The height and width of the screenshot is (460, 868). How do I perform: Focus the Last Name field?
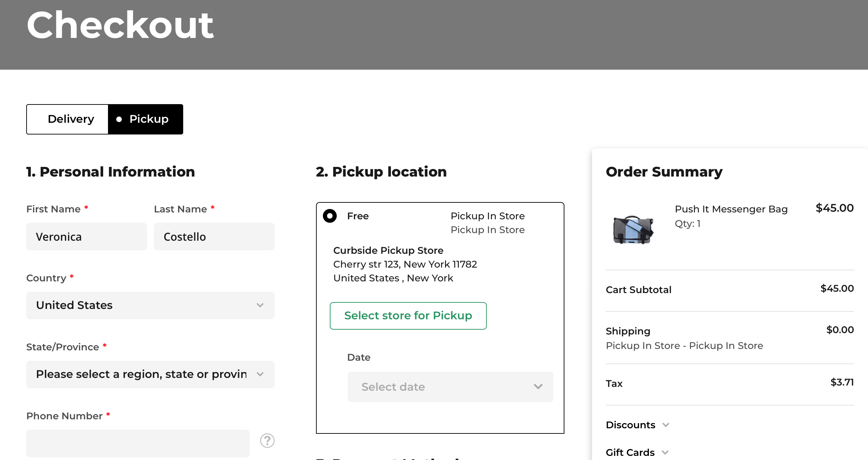[214, 237]
